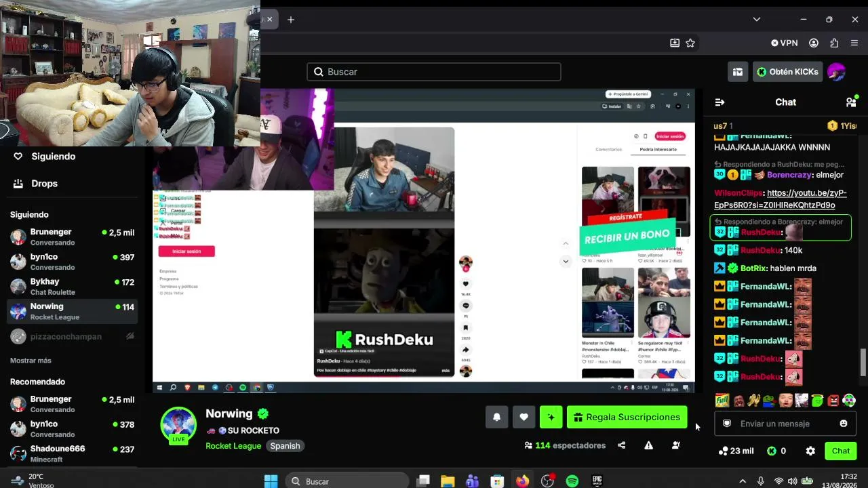Open Shadoune666 Minecraft channel
Viewport: 868px width, 488px height.
(72, 454)
